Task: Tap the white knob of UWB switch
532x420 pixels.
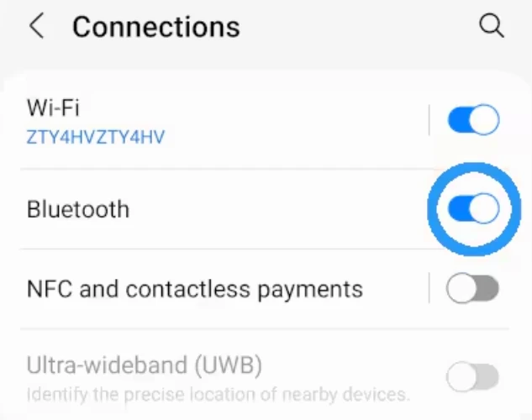Action: click(461, 376)
